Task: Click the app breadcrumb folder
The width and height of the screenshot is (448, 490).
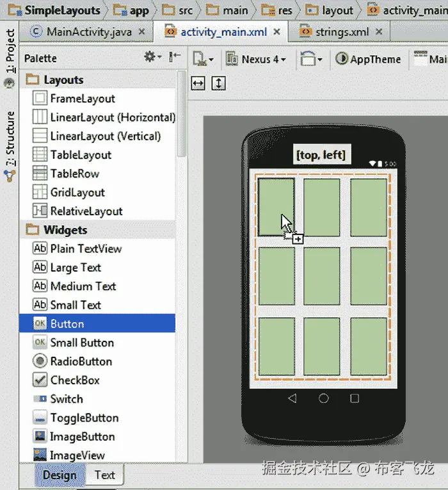Action: pos(131,10)
